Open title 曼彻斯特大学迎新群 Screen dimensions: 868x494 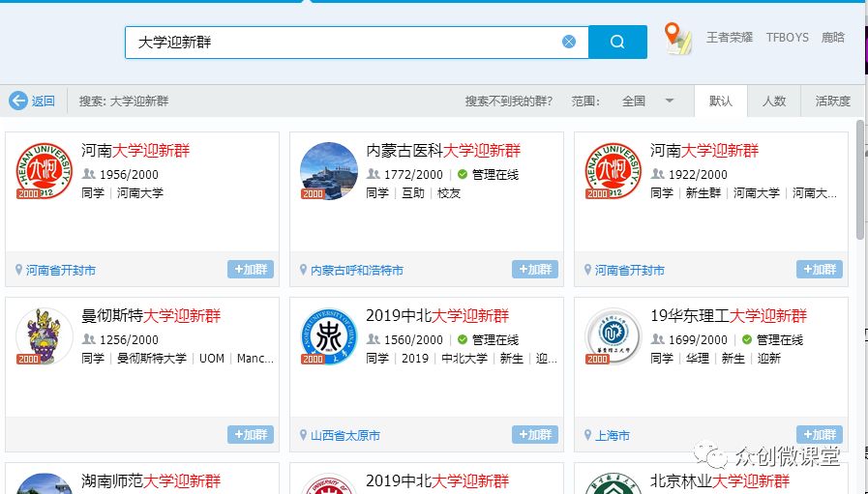click(x=151, y=316)
